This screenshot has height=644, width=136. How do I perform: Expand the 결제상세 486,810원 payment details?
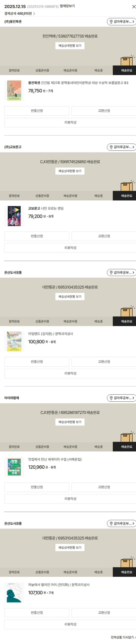pyautogui.click(x=20, y=13)
